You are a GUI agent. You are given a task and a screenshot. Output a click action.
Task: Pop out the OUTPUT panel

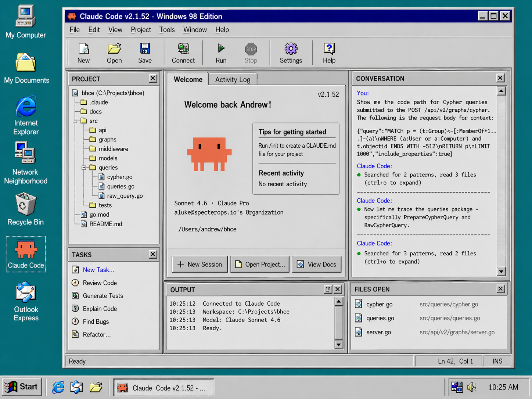tap(328, 290)
